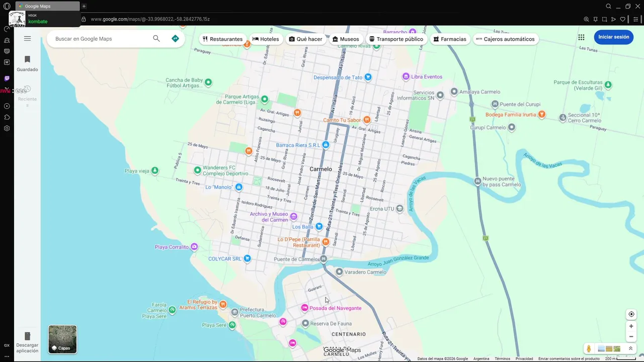
Task: Click the browser address bar URL
Action: [x=150, y=19]
